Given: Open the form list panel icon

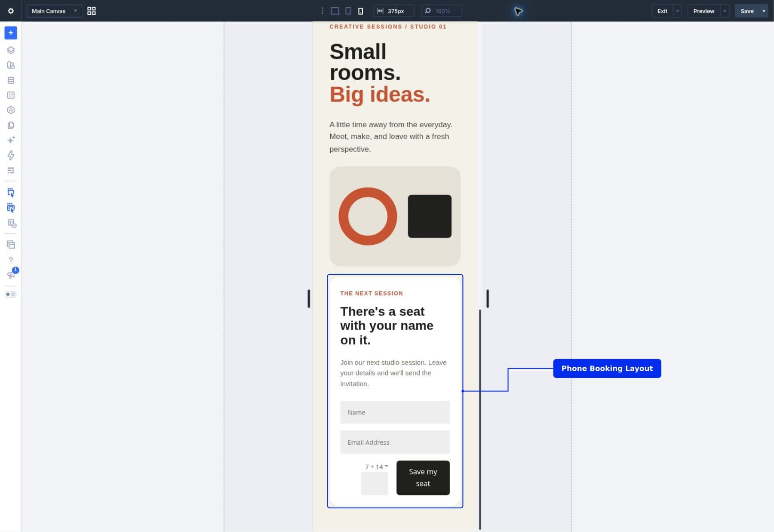Looking at the screenshot, I should 11,95.
